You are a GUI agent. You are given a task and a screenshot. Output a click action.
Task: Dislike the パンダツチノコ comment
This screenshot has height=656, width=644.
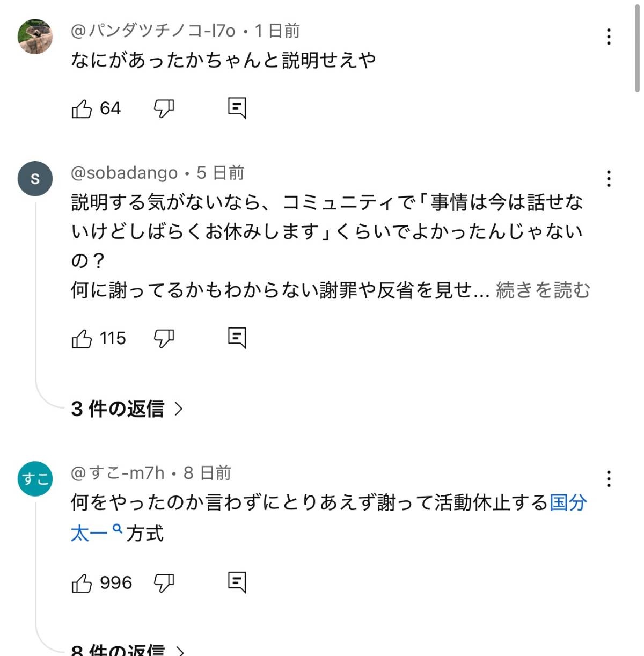(164, 109)
